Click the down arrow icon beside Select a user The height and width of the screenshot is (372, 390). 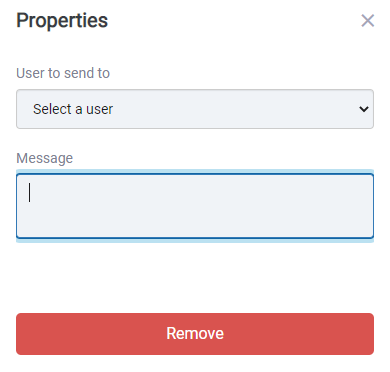click(364, 109)
